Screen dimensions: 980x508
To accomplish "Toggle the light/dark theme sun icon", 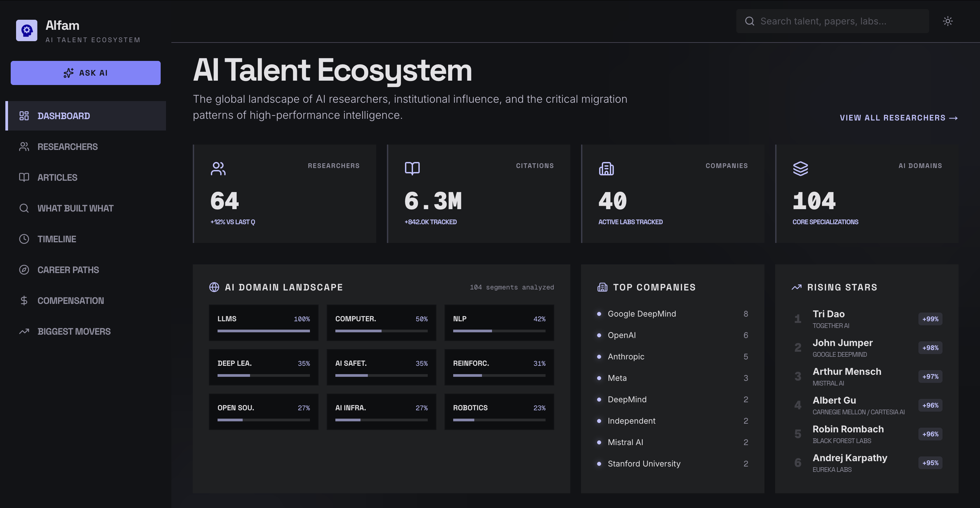I will (948, 21).
